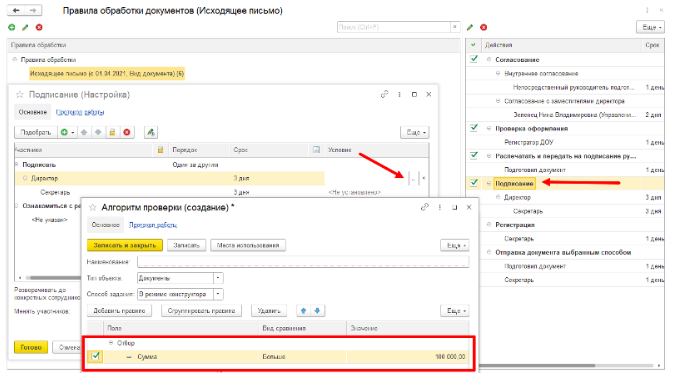Delete processing rule with left red cross
The width and height of the screenshot is (673, 376).
click(39, 27)
